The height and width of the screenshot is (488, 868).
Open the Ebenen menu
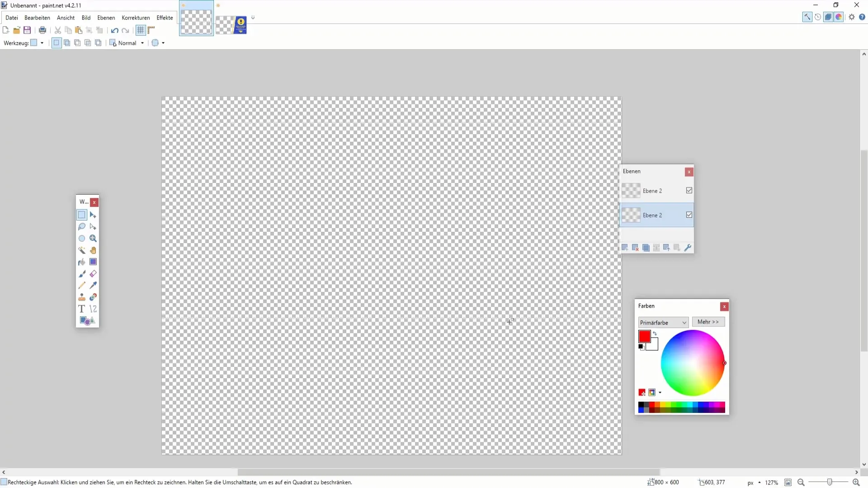106,17
